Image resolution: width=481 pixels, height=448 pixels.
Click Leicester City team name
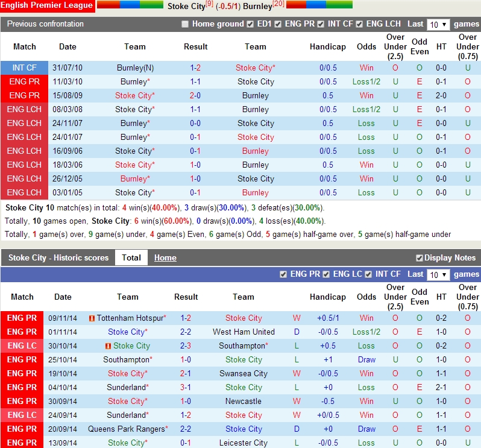click(x=244, y=443)
